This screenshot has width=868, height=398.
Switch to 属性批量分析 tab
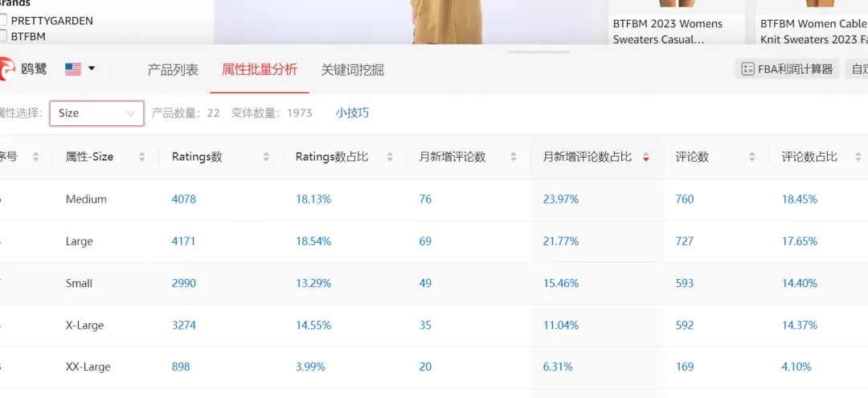click(x=260, y=70)
